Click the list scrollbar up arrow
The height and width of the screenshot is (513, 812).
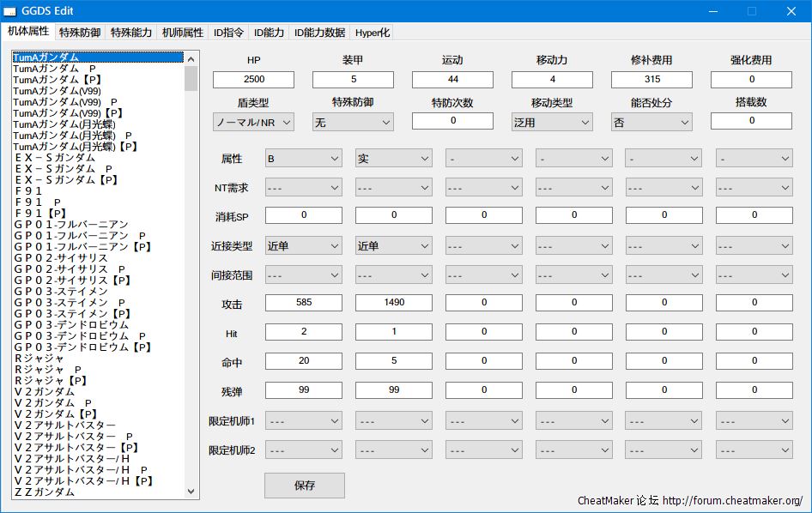[x=191, y=57]
